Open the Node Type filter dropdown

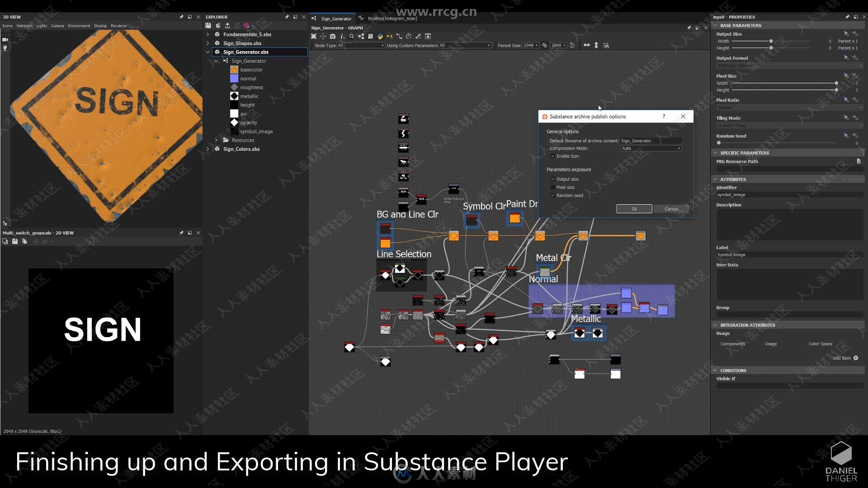[x=361, y=45]
